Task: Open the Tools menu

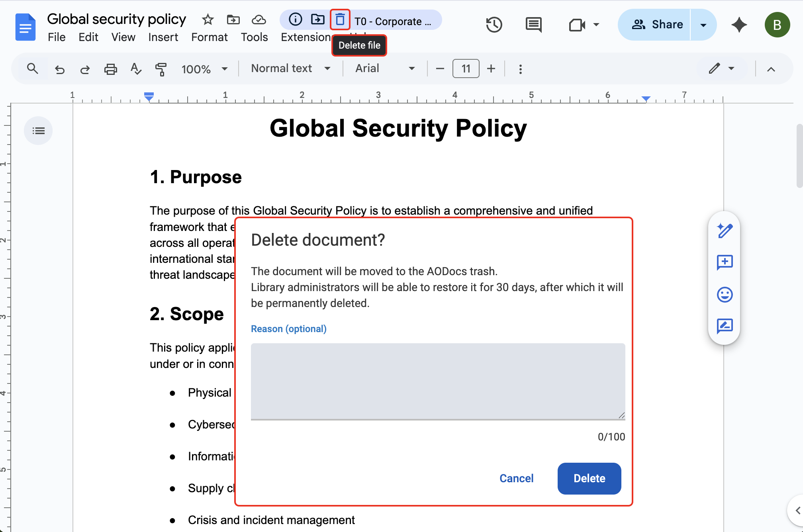Action: 254,37
